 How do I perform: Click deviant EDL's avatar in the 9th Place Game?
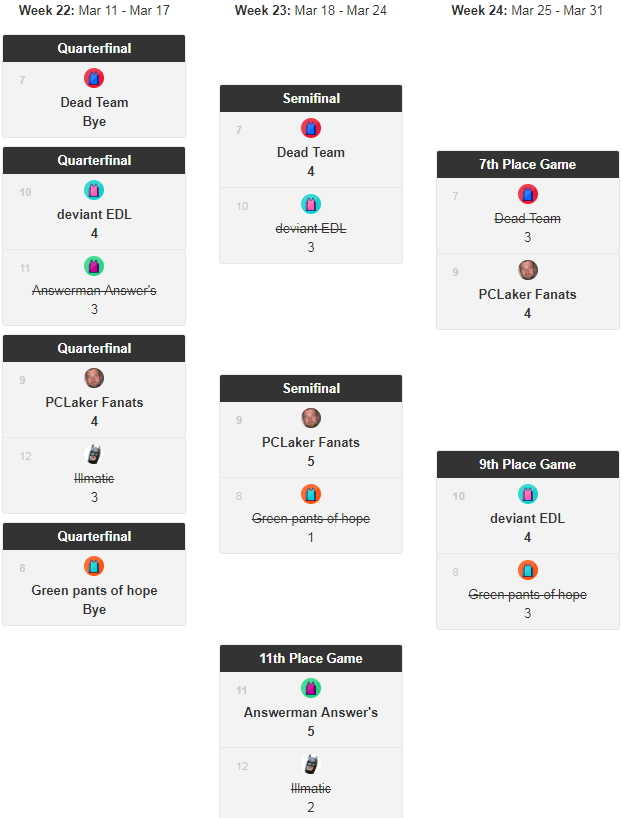click(x=528, y=494)
